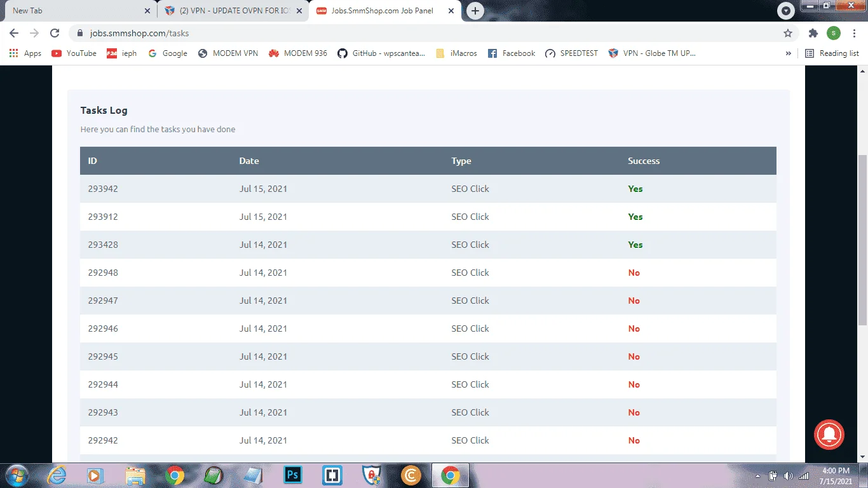868x488 pixels.
Task: Select task ID 292945
Action: (103, 356)
